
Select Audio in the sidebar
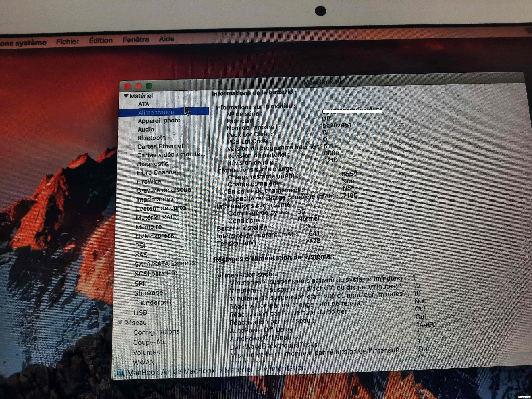tap(146, 129)
